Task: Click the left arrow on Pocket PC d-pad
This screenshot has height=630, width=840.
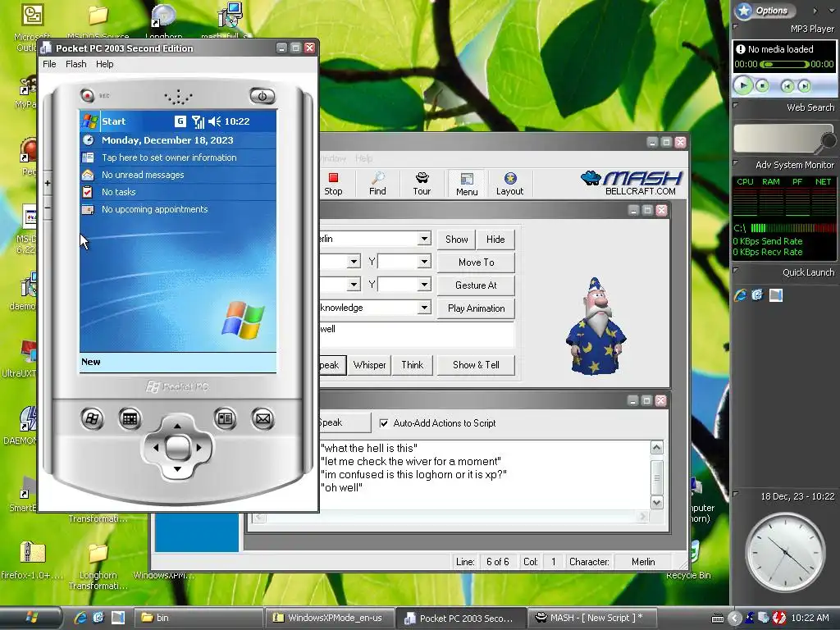Action: (155, 447)
